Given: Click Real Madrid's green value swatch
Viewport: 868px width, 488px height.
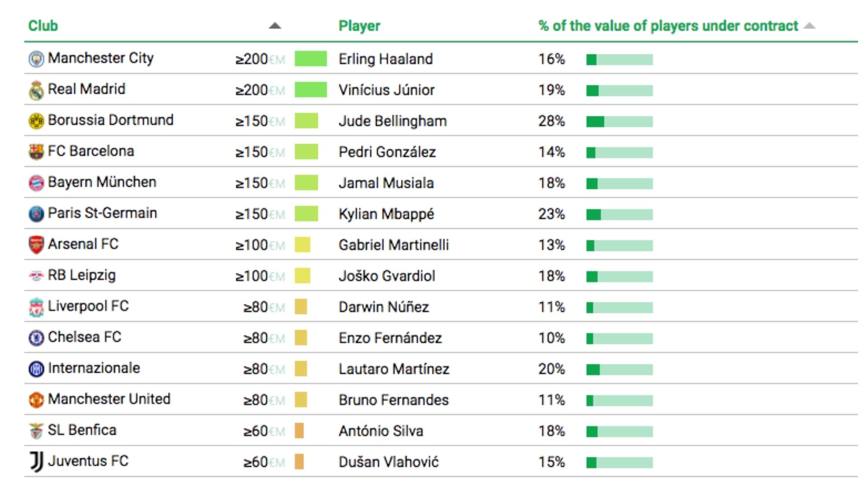Looking at the screenshot, I should 311,90.
